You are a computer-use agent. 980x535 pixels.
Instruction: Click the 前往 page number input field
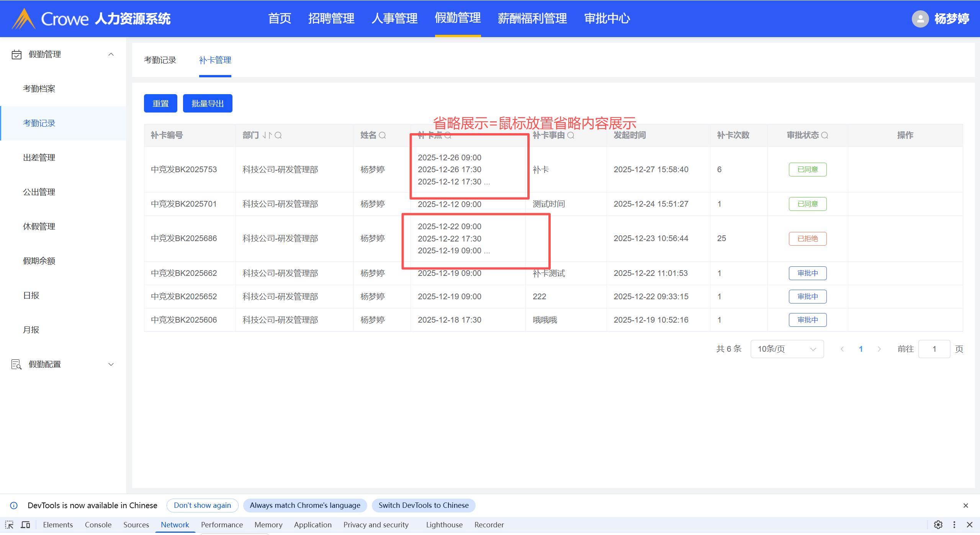point(934,349)
